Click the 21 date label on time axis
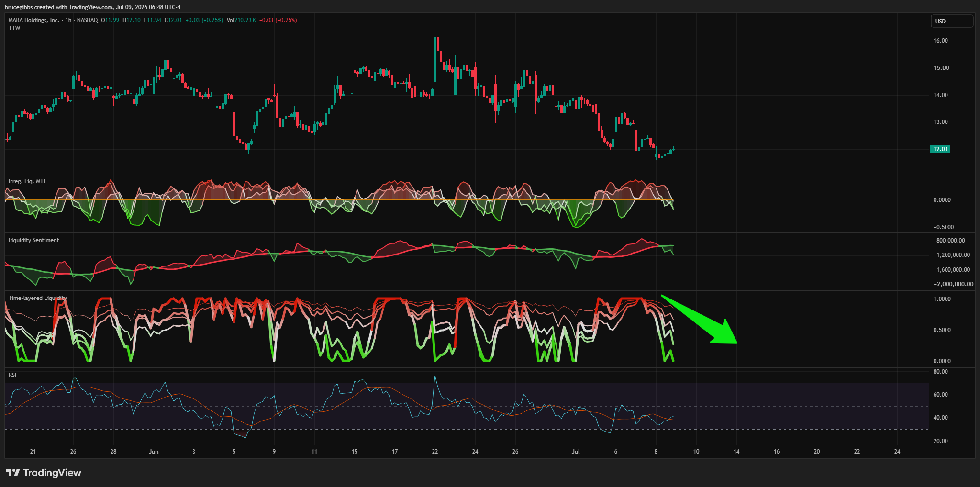The width and height of the screenshot is (980, 487). [33, 452]
